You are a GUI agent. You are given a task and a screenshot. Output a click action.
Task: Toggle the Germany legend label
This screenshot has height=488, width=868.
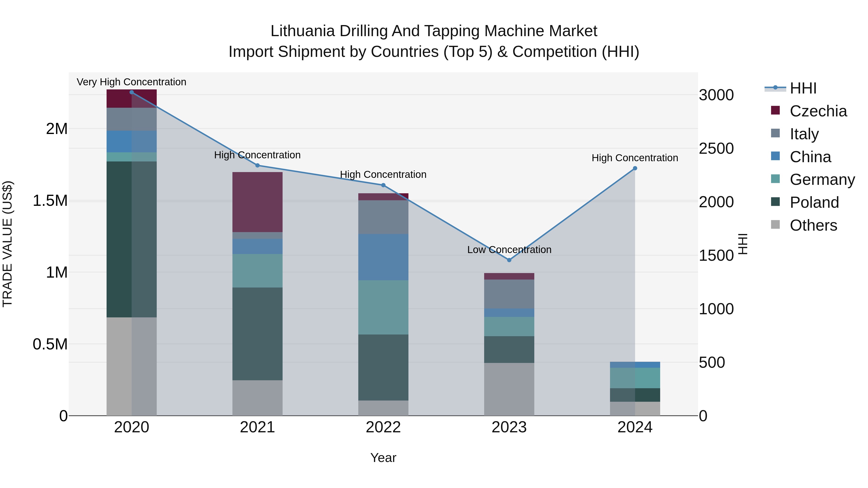click(822, 180)
